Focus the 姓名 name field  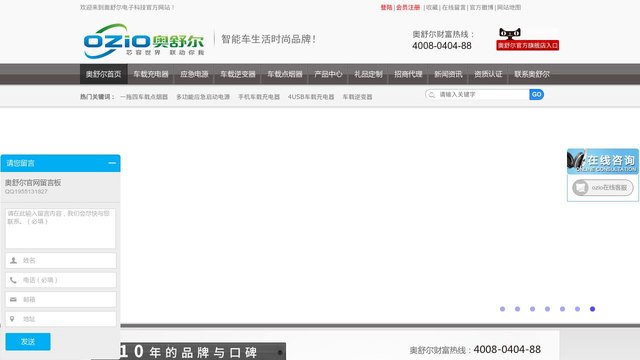60,260
